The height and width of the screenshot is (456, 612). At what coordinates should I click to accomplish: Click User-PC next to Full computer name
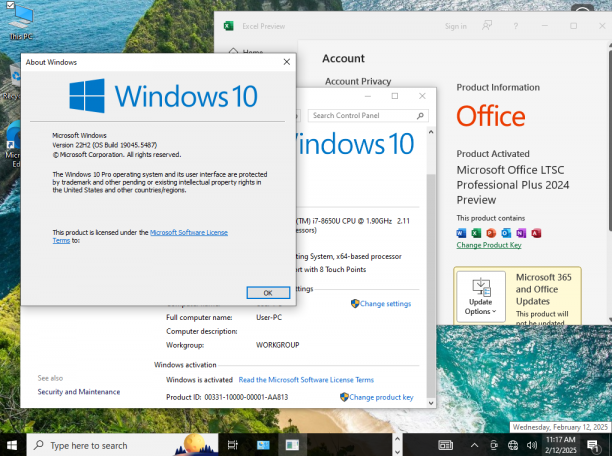click(x=269, y=317)
